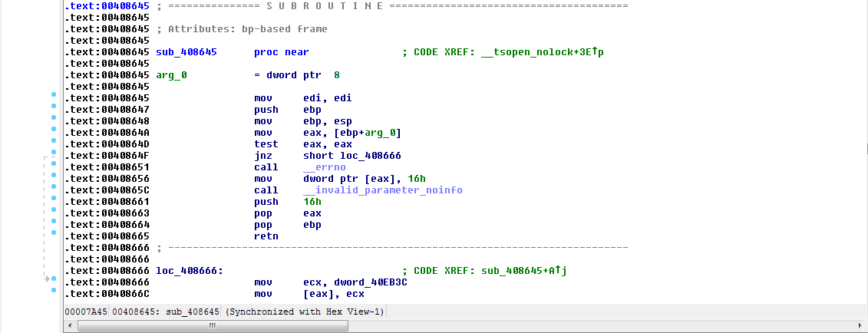Image resolution: width=868 pixels, height=333 pixels.
Task: Click status bar offset 00007A45
Action: [x=86, y=312]
